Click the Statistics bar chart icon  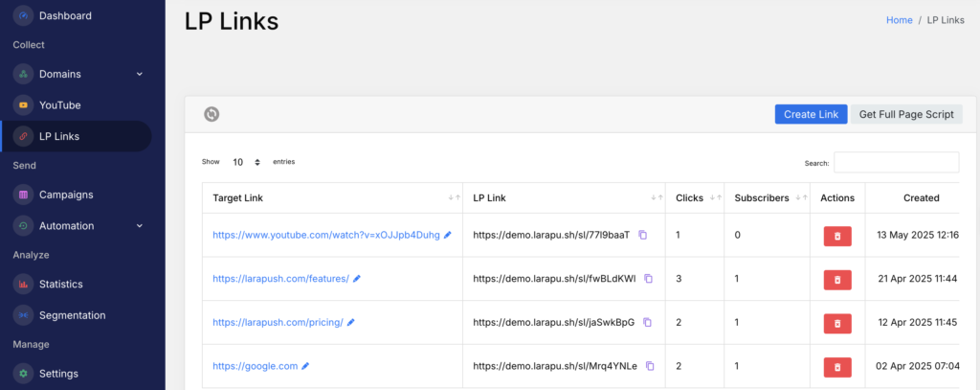click(23, 285)
